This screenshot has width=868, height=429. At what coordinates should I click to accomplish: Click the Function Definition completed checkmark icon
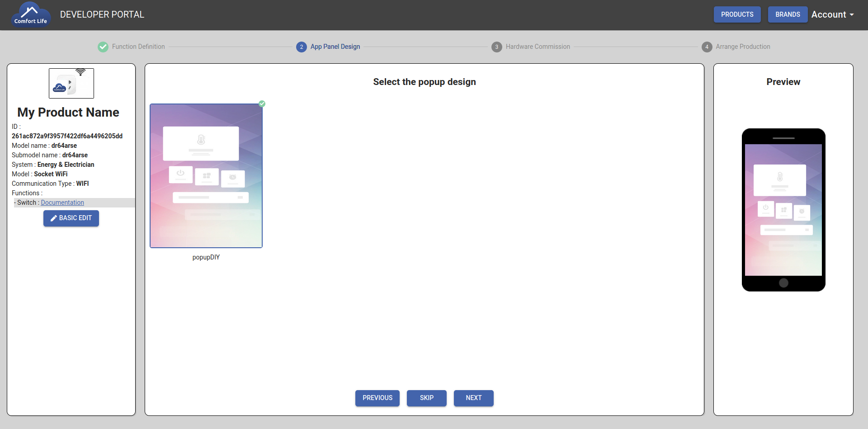(x=103, y=47)
